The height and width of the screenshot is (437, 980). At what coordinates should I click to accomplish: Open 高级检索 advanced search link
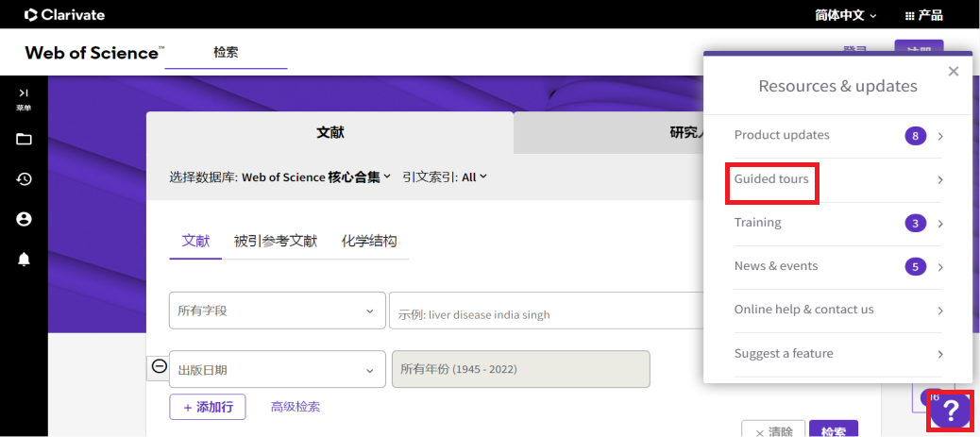point(295,407)
